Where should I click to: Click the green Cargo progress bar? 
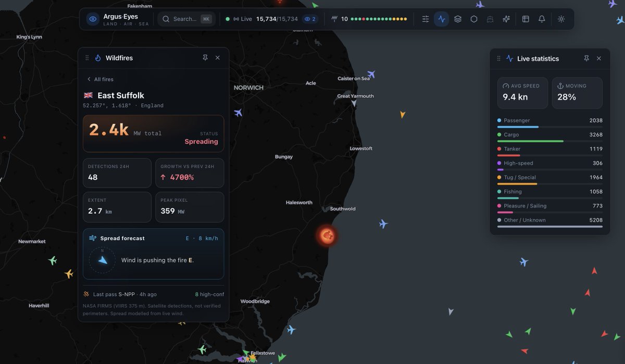coord(530,141)
